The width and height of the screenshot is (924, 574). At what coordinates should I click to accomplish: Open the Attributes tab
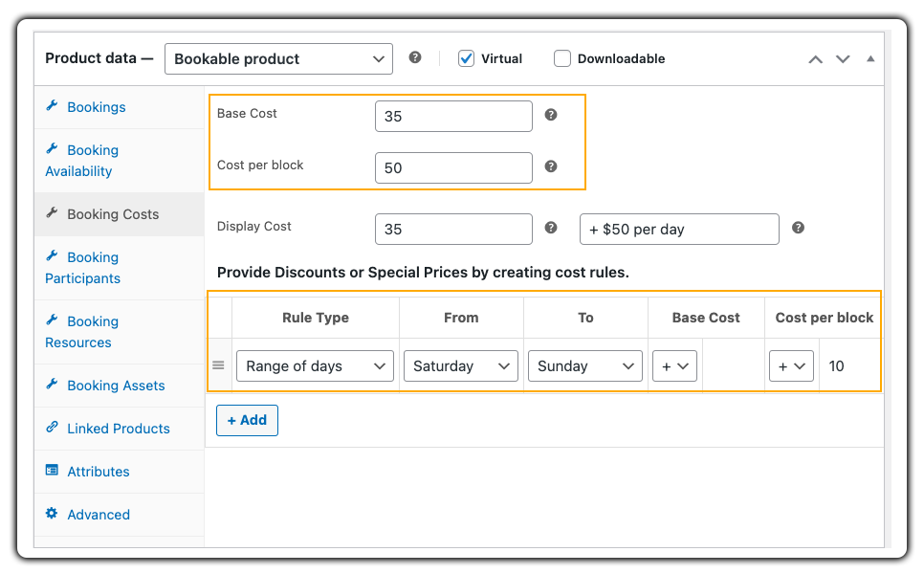119,472
